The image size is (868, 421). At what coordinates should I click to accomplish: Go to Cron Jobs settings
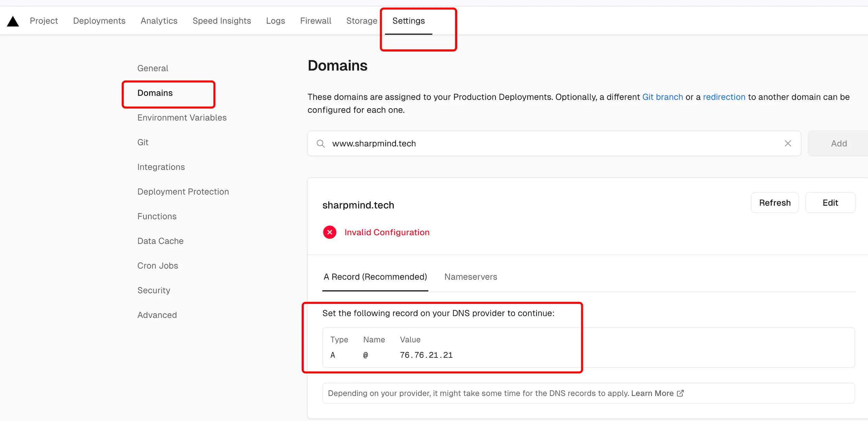(158, 266)
